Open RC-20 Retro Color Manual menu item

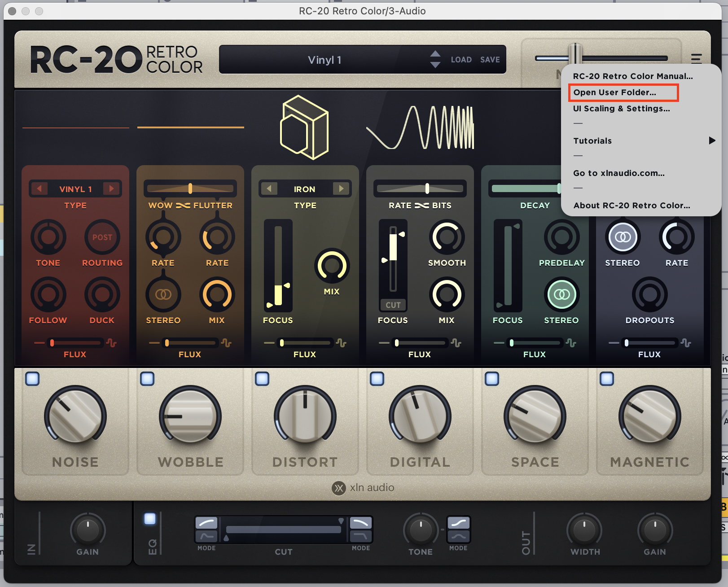(x=633, y=76)
